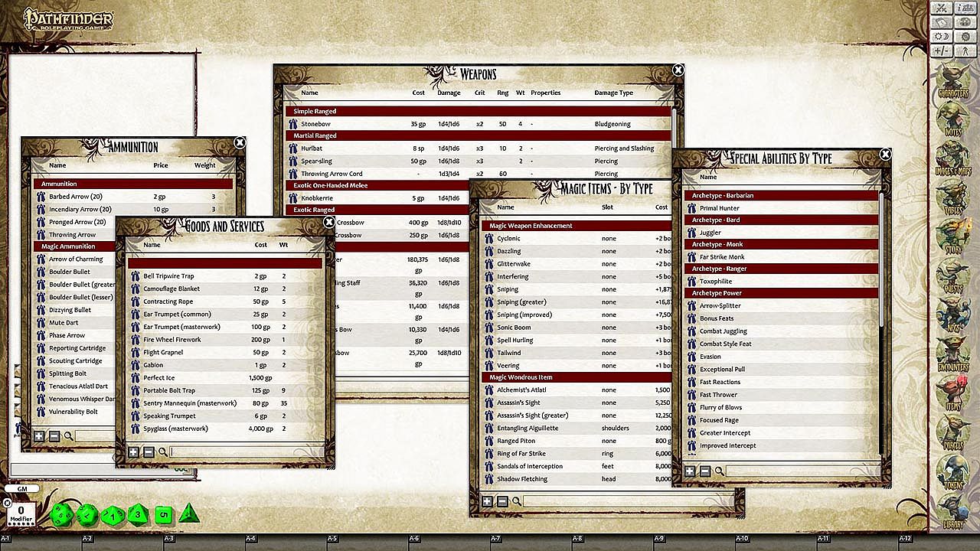The height and width of the screenshot is (551, 980).
Task: Click the add button in Magic Items window
Action: tap(487, 501)
